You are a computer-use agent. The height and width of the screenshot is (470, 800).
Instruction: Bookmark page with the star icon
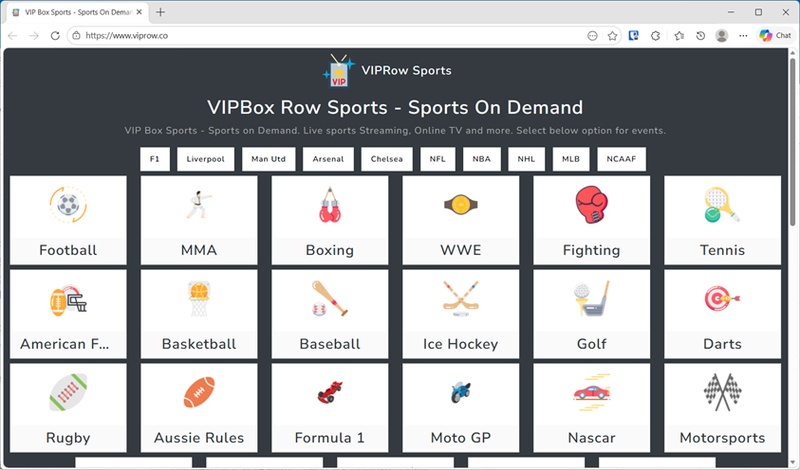pos(612,36)
